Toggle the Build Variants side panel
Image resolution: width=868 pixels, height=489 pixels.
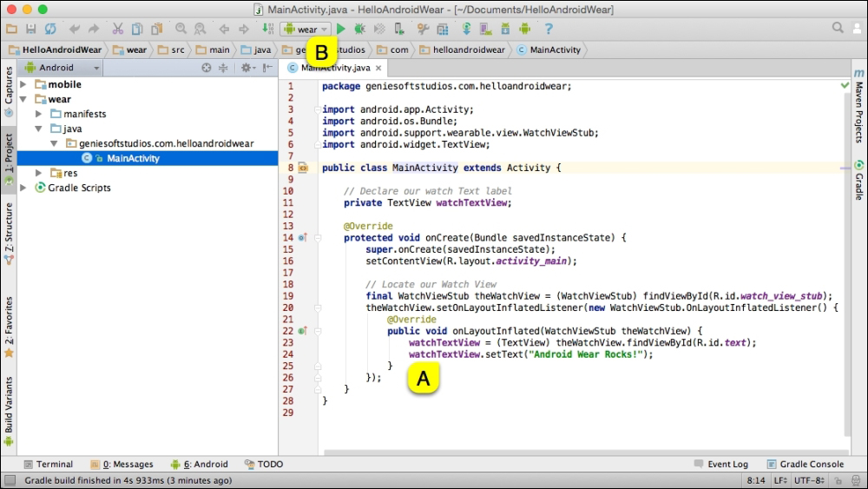9,411
